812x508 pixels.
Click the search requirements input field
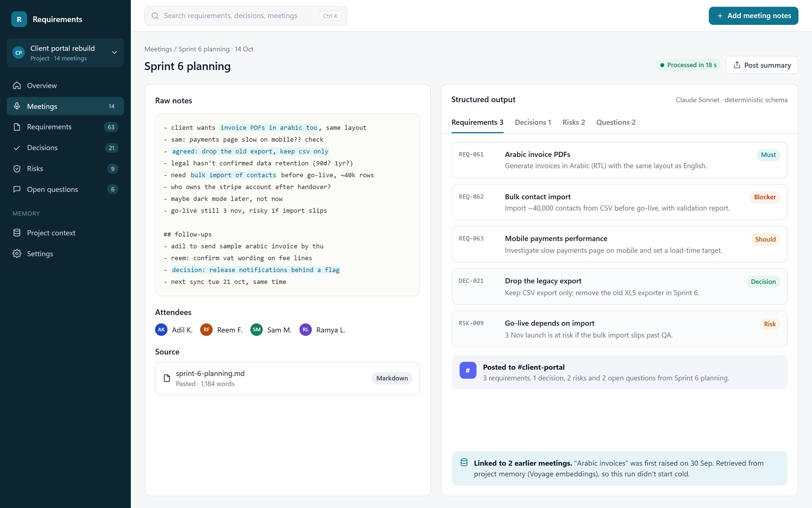(246, 16)
